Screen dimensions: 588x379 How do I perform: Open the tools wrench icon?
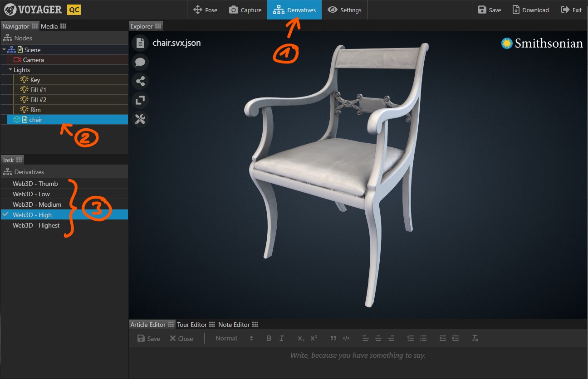tap(140, 119)
